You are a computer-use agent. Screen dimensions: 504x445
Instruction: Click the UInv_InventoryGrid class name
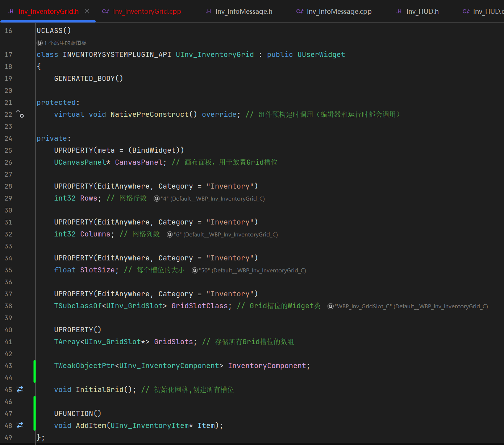tap(215, 55)
